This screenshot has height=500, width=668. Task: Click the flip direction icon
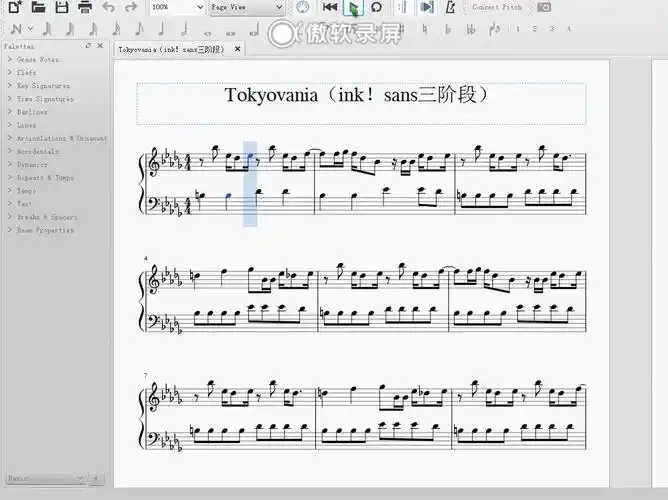pyautogui.click(x=495, y=29)
